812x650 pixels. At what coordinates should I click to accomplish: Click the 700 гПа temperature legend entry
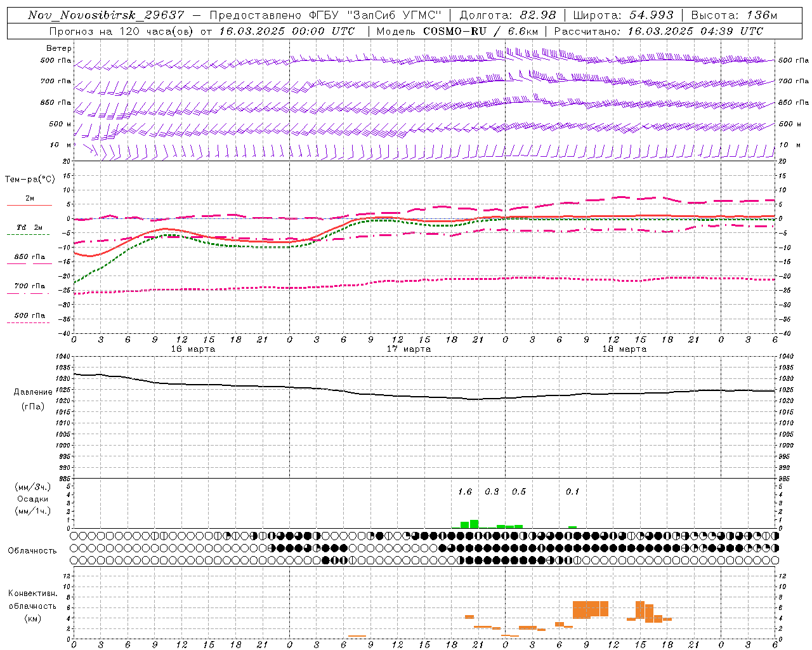coord(29,286)
